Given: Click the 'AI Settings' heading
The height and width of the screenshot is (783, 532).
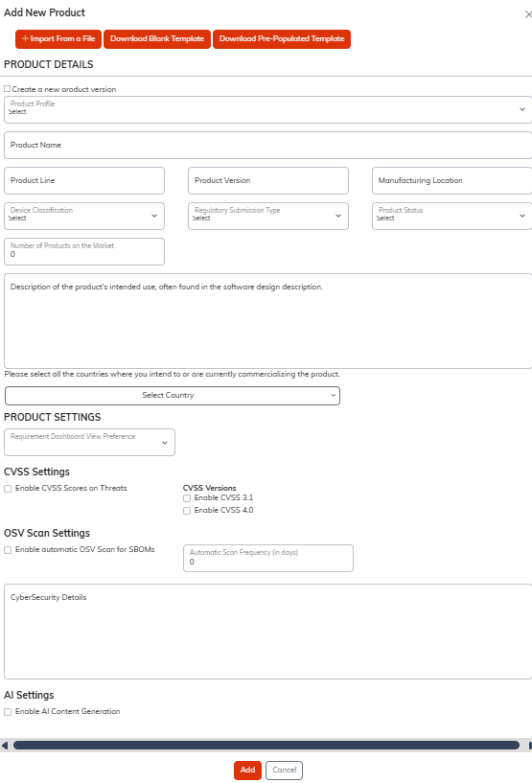Looking at the screenshot, I should 29,695.
